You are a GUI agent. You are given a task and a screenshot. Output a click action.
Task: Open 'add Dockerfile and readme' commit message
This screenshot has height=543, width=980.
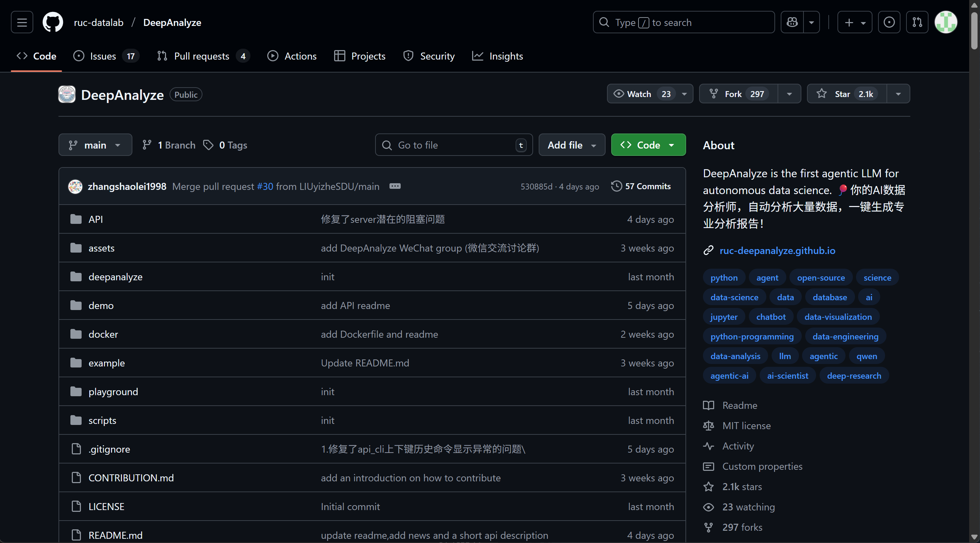click(x=379, y=334)
